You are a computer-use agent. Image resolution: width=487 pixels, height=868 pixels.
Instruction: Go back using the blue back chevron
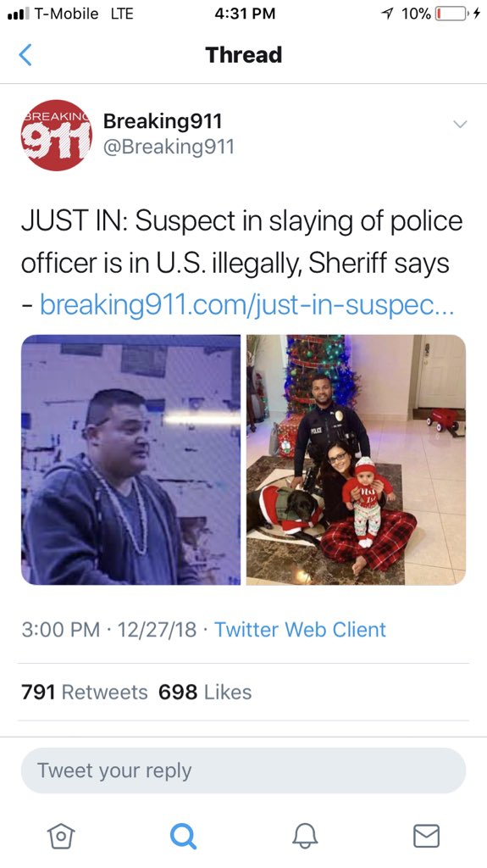[25, 55]
